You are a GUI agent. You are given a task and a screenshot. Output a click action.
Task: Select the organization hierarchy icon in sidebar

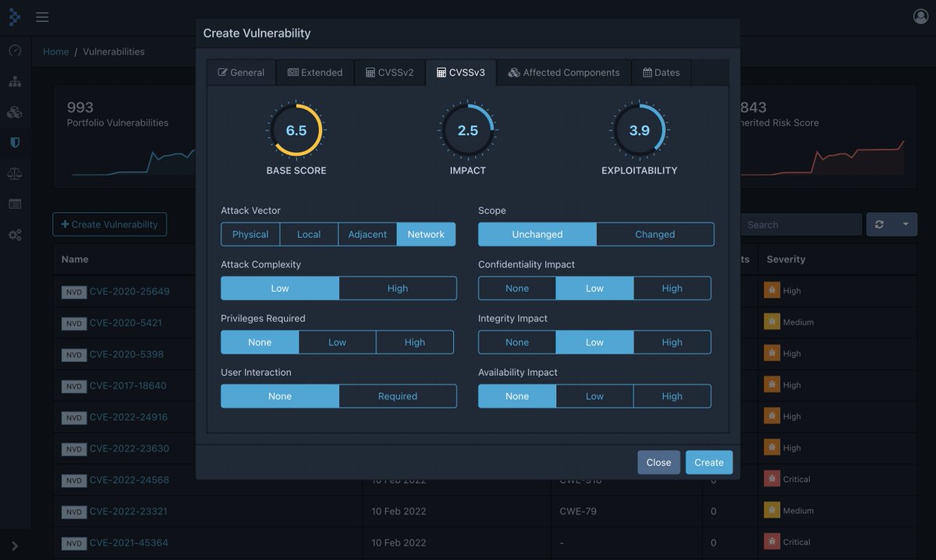coord(15,80)
